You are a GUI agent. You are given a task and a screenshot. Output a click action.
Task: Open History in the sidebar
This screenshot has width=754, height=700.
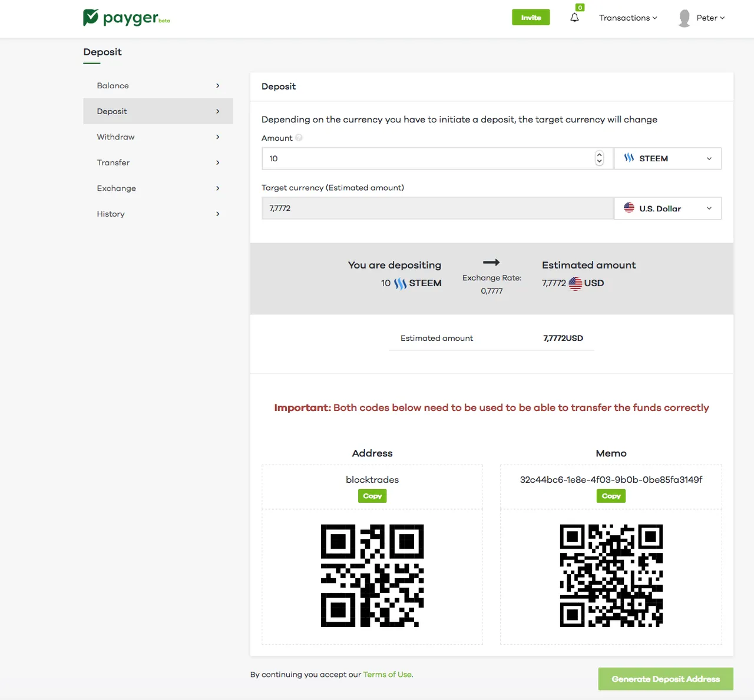158,214
